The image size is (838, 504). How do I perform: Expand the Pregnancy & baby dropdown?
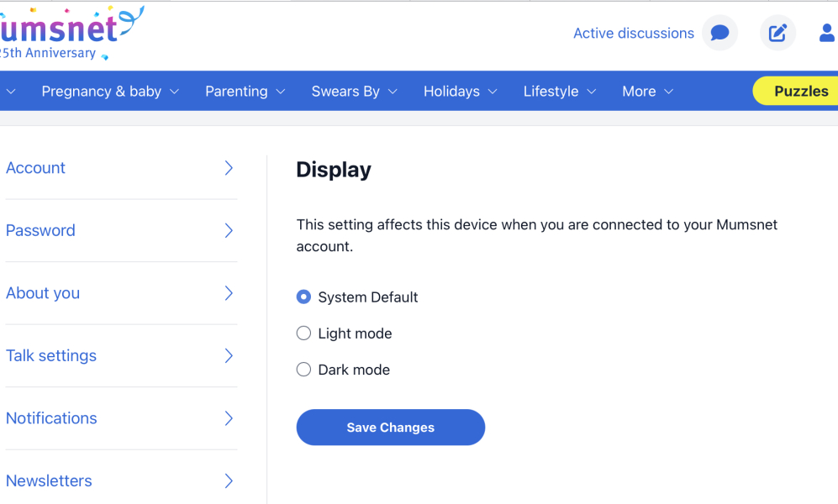[x=110, y=92]
